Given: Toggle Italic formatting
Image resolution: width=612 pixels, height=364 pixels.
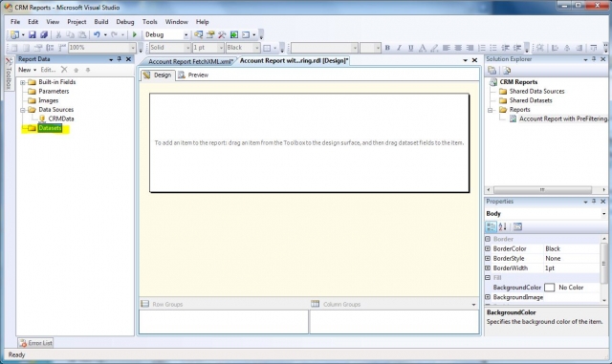Looking at the screenshot, I should click(399, 48).
